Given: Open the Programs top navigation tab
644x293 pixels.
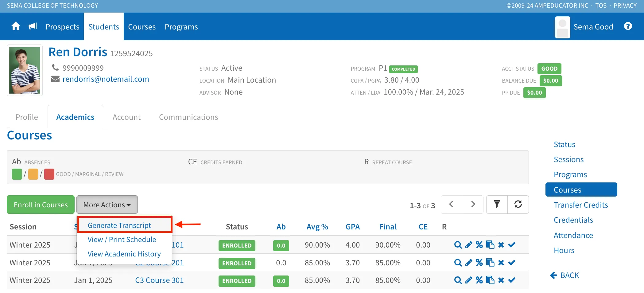Looking at the screenshot, I should pos(181,27).
